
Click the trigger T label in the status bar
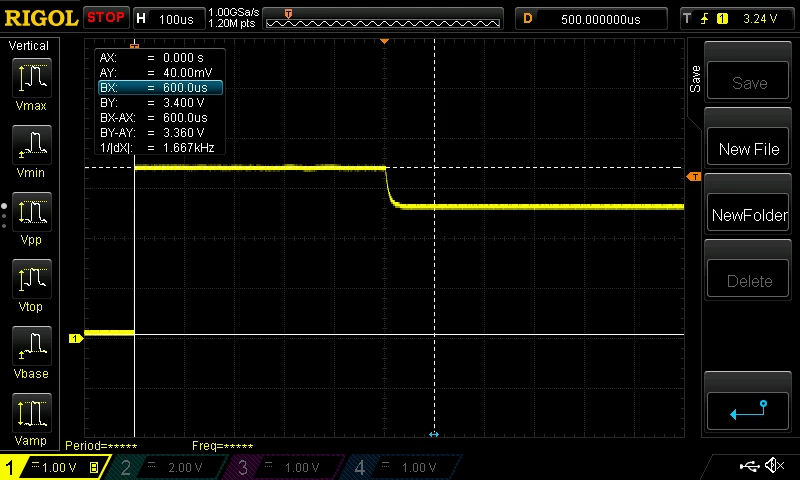tap(687, 19)
